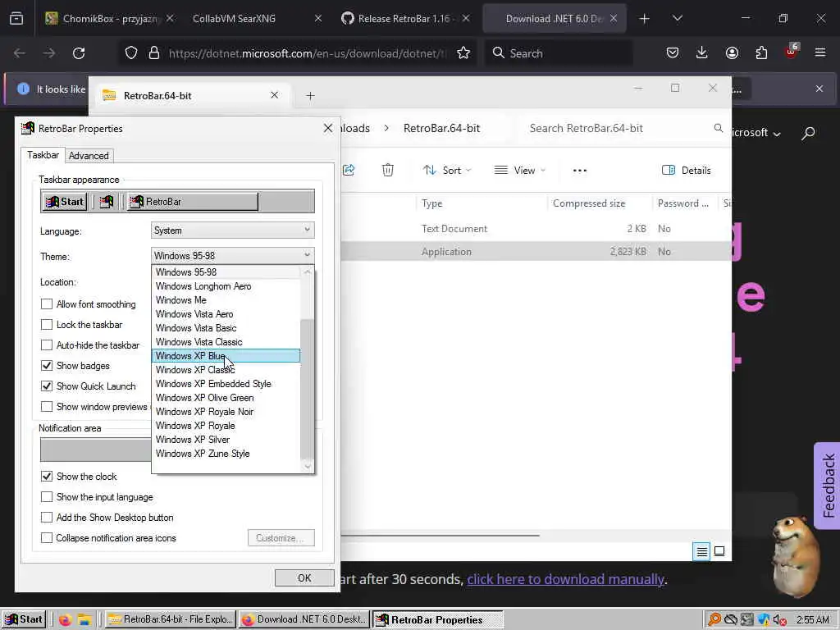The image size is (840, 630).
Task: Select Windows XP Silver theme
Action: (226, 440)
